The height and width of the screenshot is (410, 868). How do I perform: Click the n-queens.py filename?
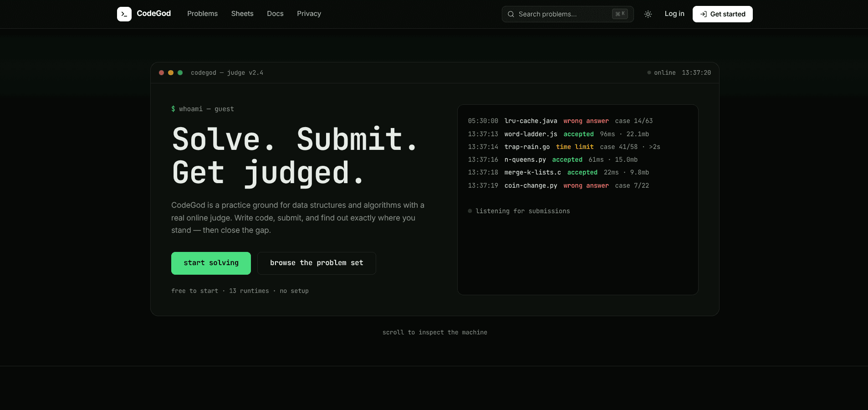[x=525, y=159]
